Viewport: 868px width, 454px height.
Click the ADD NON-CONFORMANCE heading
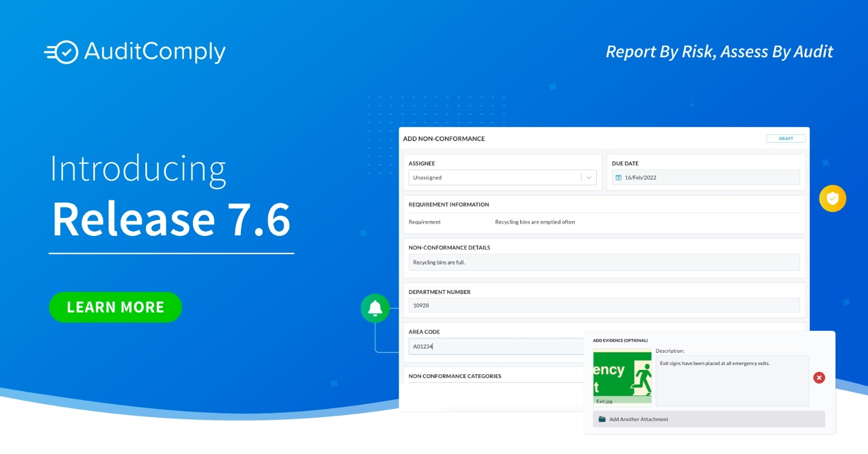pos(444,139)
